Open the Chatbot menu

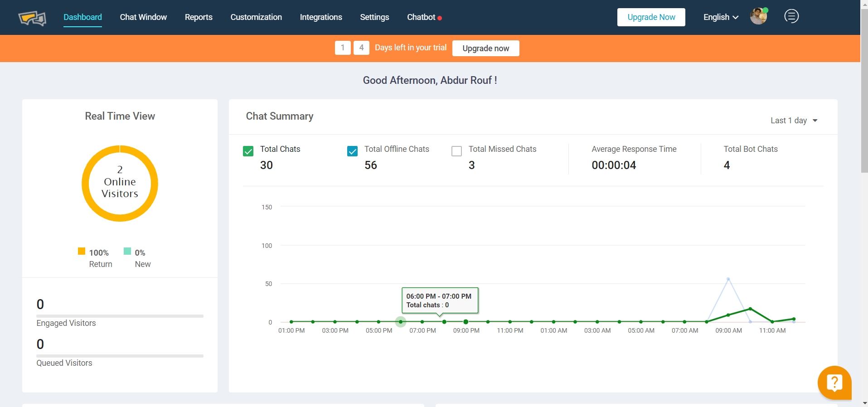coord(421,17)
